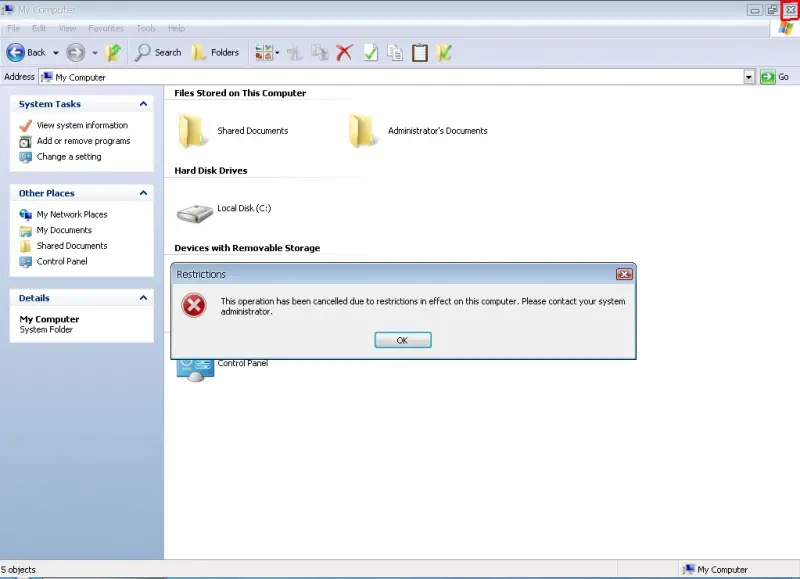
Task: Click the Paste clipboard icon
Action: tap(419, 53)
